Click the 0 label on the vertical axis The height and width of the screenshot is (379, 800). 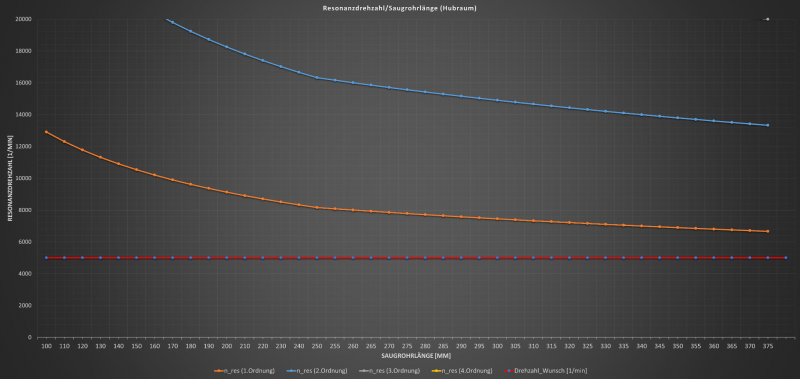click(x=30, y=338)
